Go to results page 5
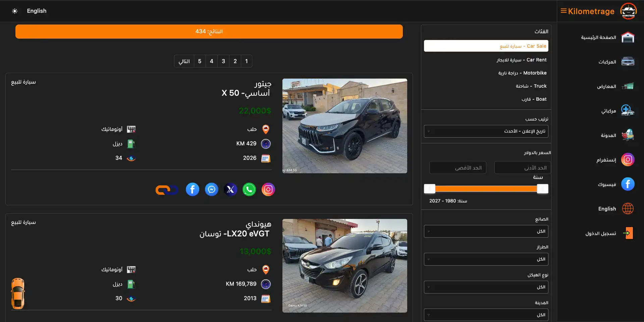 [x=200, y=61]
